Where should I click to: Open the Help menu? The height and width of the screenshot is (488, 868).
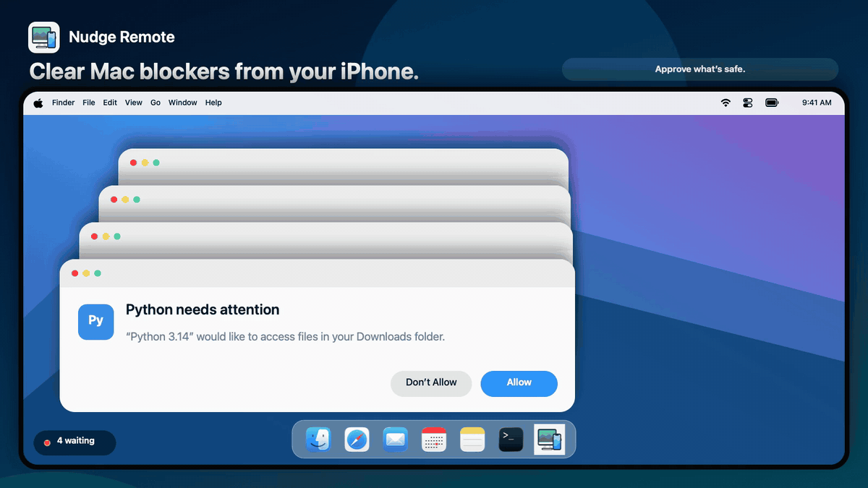click(213, 103)
